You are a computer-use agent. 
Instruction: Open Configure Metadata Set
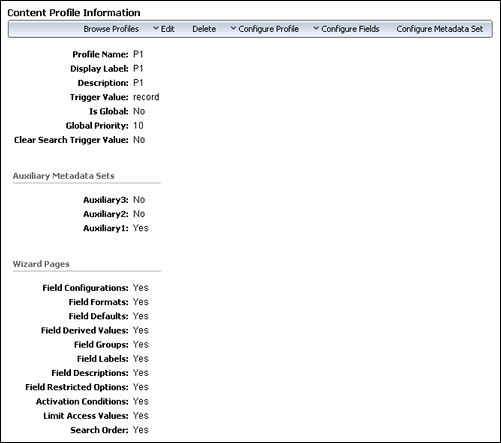(440, 29)
